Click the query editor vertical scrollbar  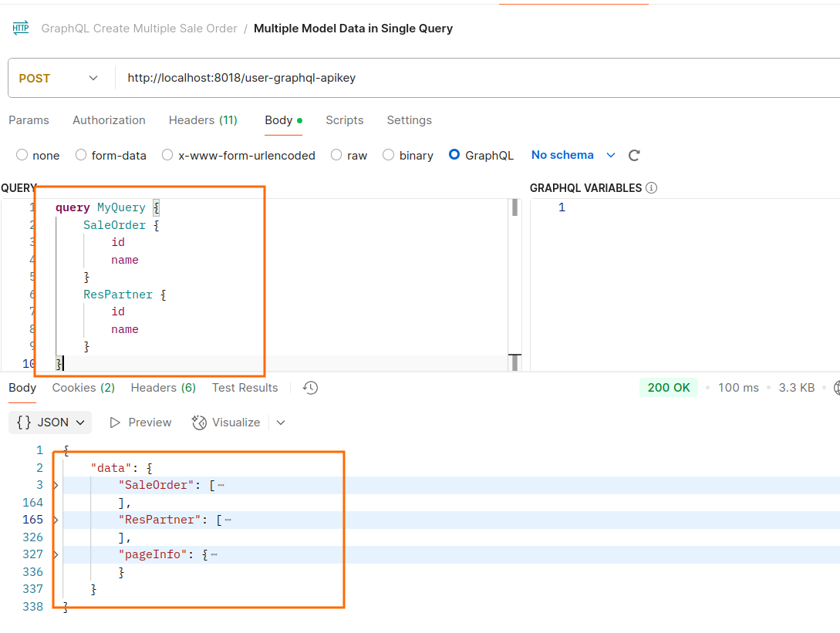tap(514, 285)
